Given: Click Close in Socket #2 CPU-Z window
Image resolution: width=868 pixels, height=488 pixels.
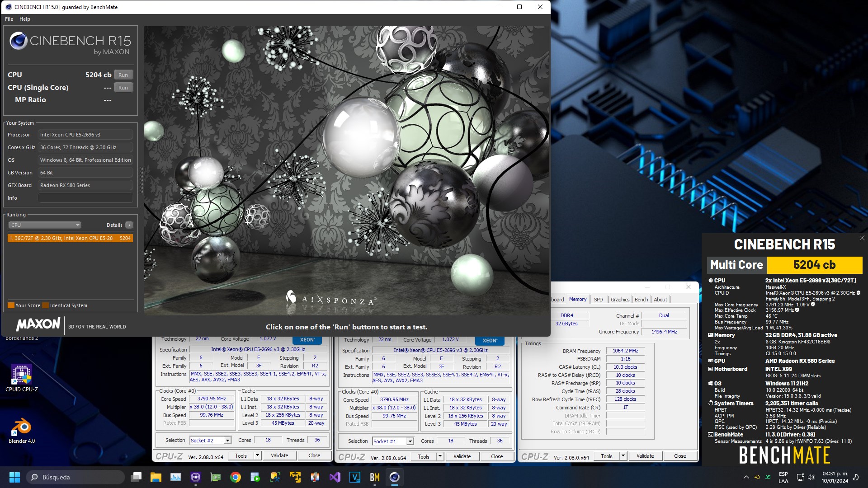Looking at the screenshot, I should 314,456.
